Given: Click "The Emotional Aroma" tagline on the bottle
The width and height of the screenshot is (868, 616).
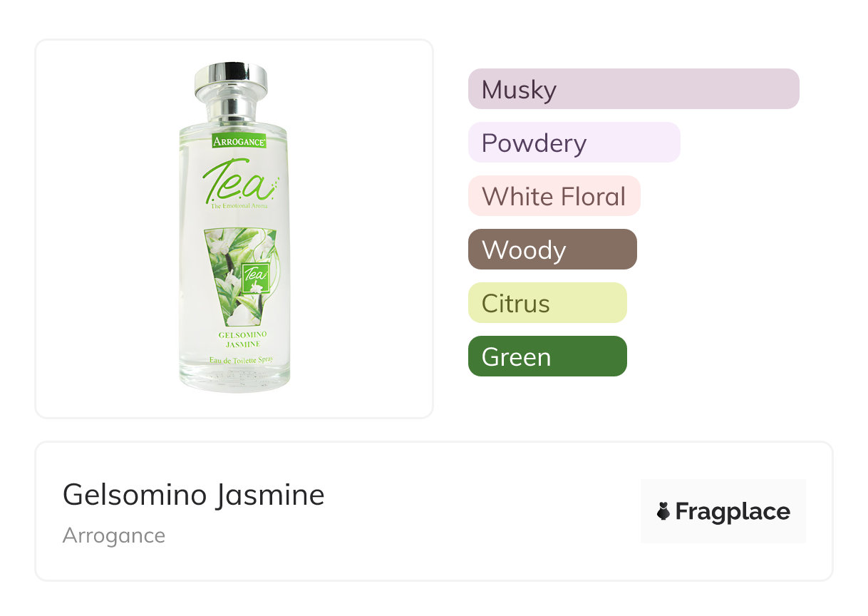Looking at the screenshot, I should coord(239,207).
